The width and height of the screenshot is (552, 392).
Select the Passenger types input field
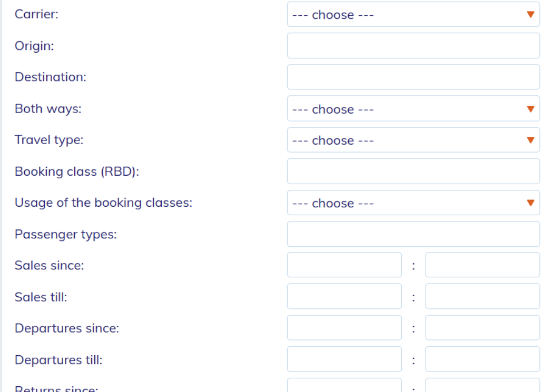(413, 234)
